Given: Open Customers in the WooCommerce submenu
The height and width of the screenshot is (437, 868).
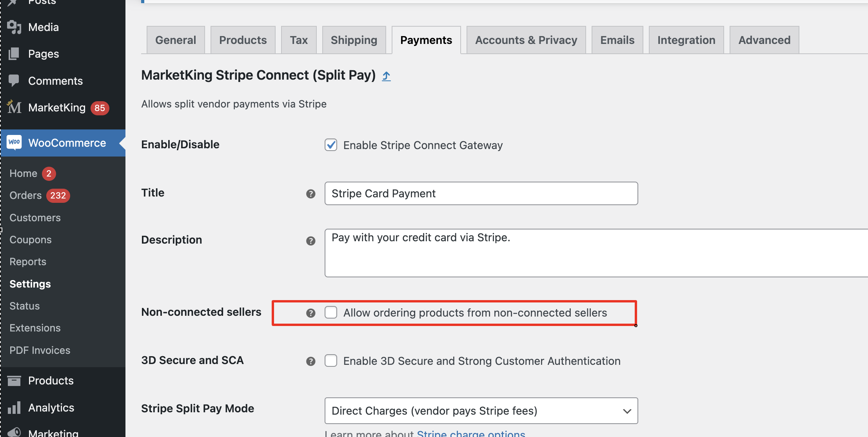Looking at the screenshot, I should tap(35, 218).
